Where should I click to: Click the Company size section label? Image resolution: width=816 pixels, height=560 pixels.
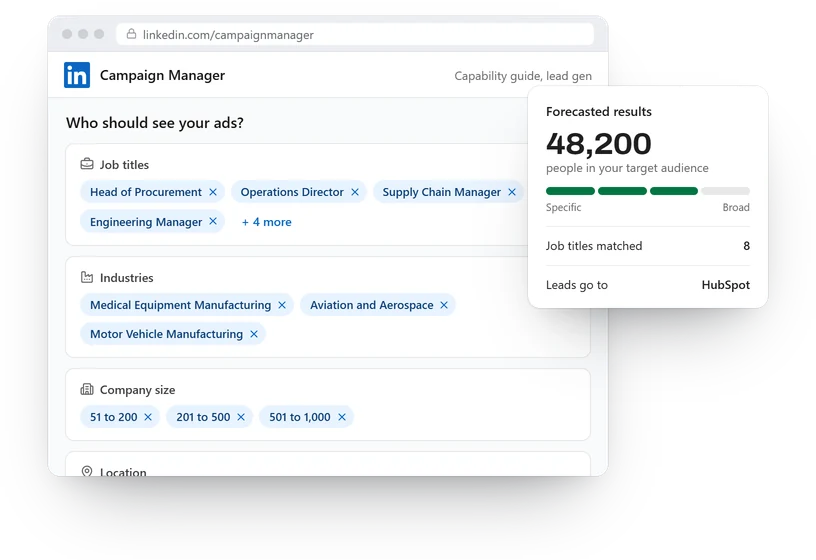[x=137, y=390]
